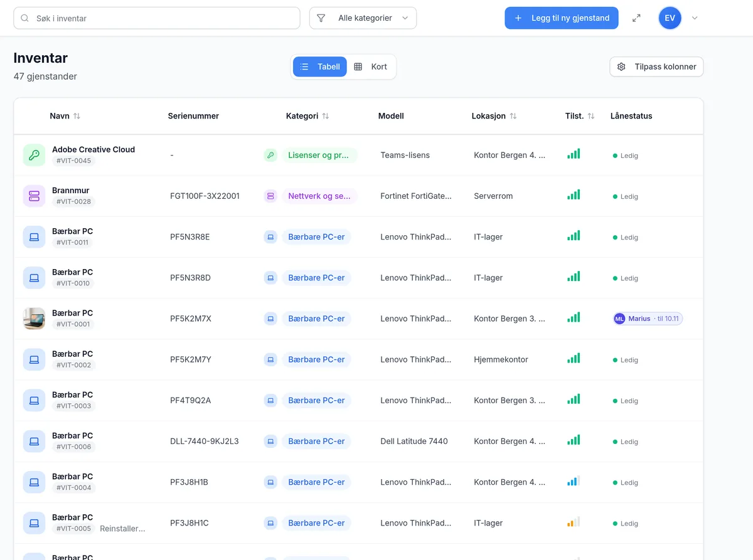Click the Lisenser og pr... category tag

click(319, 155)
